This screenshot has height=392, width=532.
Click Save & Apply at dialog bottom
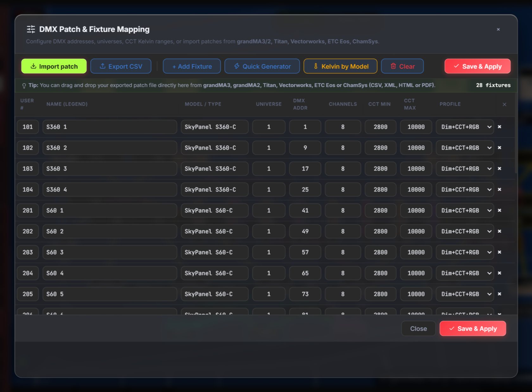[473, 329]
